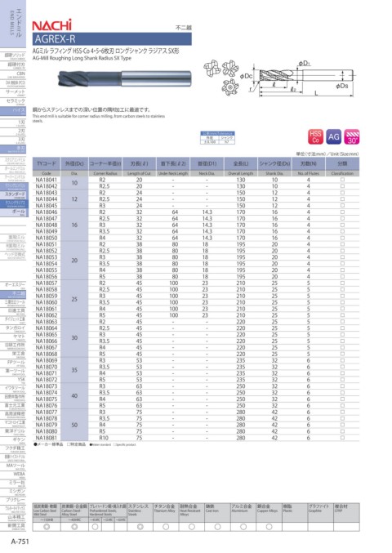This screenshot has height=553, width=392.
Task: Open the 日進工具 maker tab
Action: pyautogui.click(x=13, y=311)
